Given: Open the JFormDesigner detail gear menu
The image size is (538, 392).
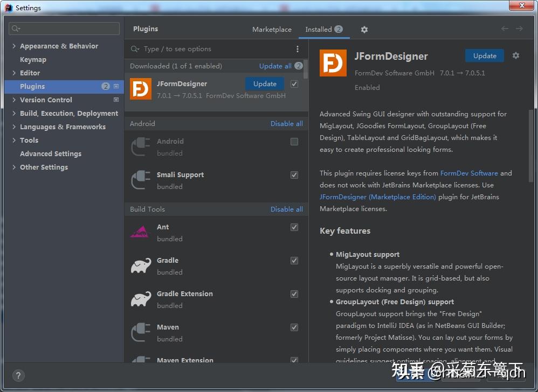Looking at the screenshot, I should [x=516, y=55].
